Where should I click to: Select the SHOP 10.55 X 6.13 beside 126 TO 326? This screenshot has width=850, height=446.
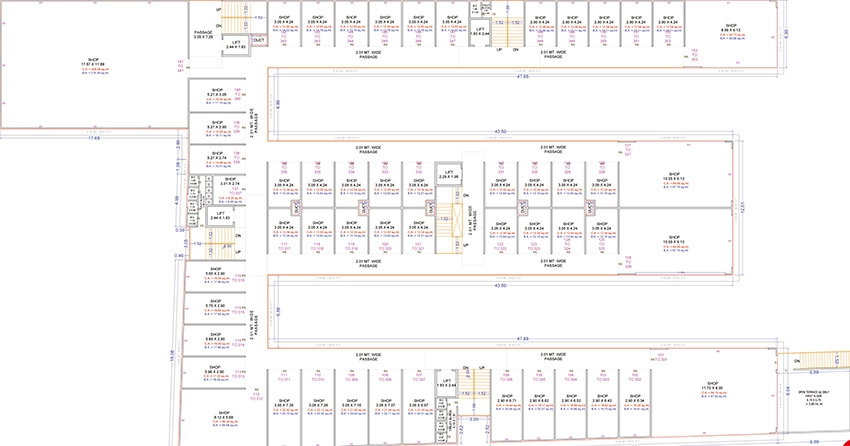click(674, 240)
